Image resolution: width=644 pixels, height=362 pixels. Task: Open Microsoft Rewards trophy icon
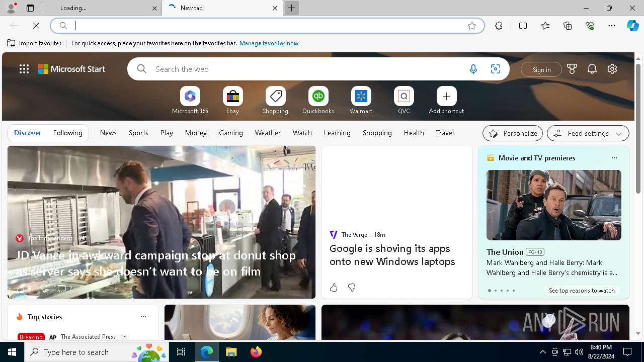tap(572, 69)
